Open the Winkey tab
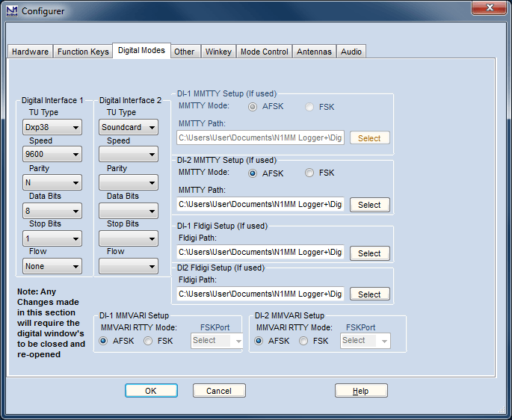Viewport: 512px width, 420px height. pyautogui.click(x=218, y=52)
